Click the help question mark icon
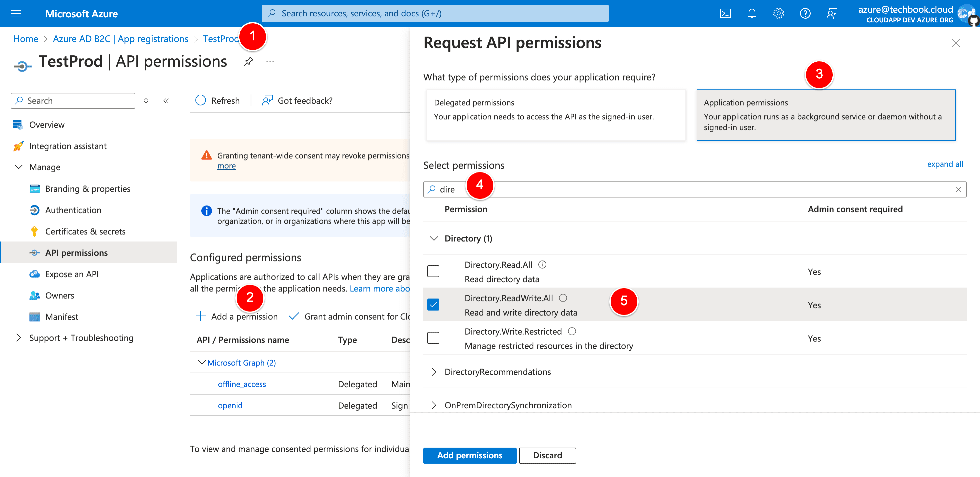This screenshot has width=980, height=477. coord(805,14)
